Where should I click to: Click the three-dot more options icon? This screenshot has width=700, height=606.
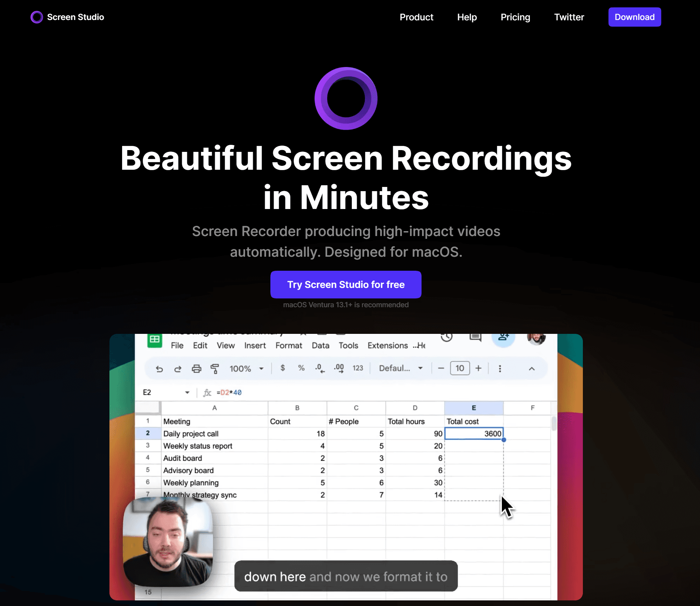point(500,369)
